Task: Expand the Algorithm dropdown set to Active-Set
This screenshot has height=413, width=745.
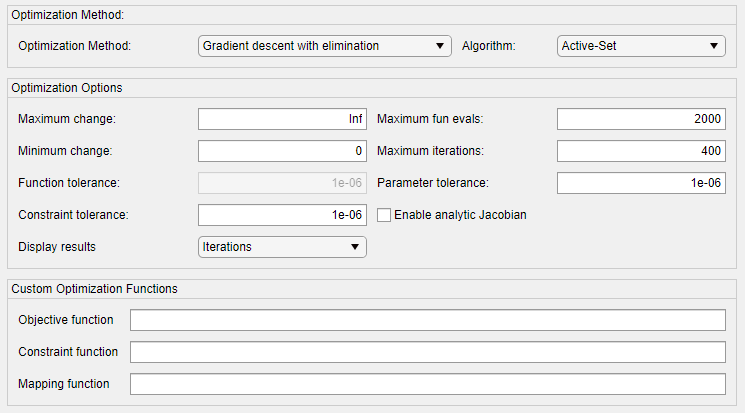Action: tap(640, 46)
